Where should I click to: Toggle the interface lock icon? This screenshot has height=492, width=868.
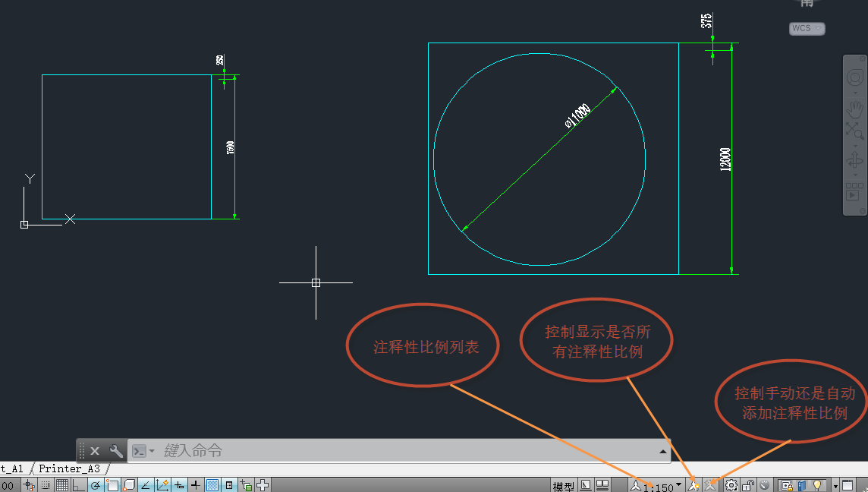click(747, 484)
